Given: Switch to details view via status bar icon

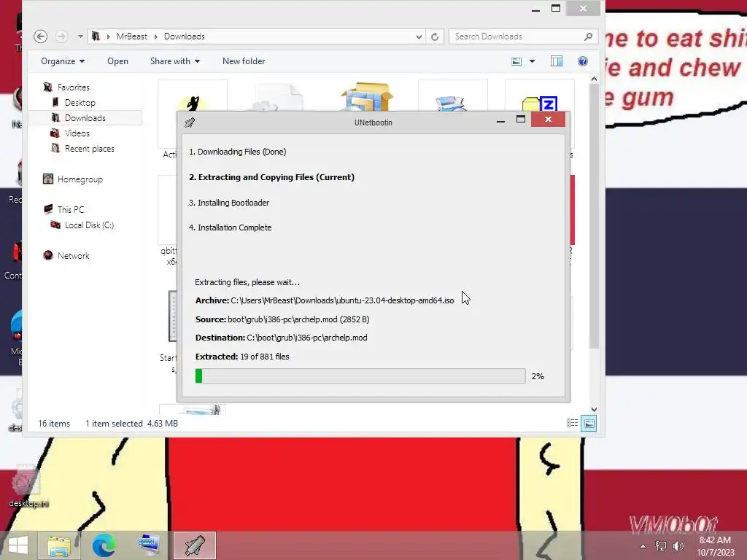Looking at the screenshot, I should tap(572, 423).
